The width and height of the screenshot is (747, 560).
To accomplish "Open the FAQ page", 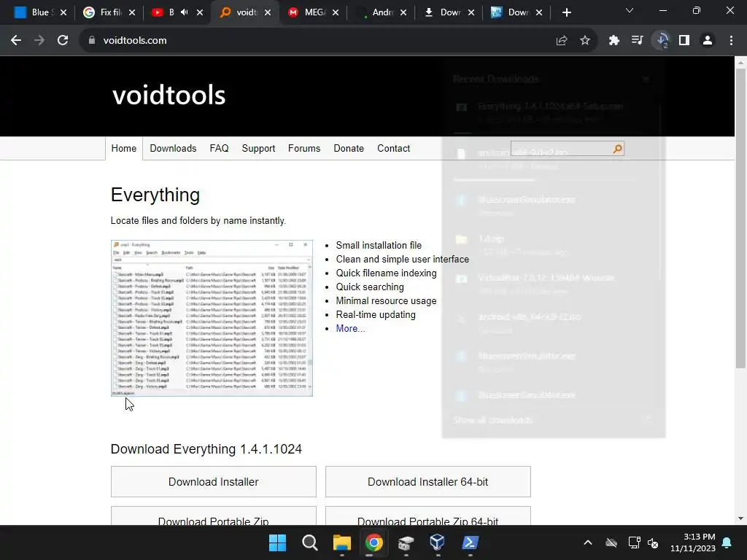I will point(219,149).
